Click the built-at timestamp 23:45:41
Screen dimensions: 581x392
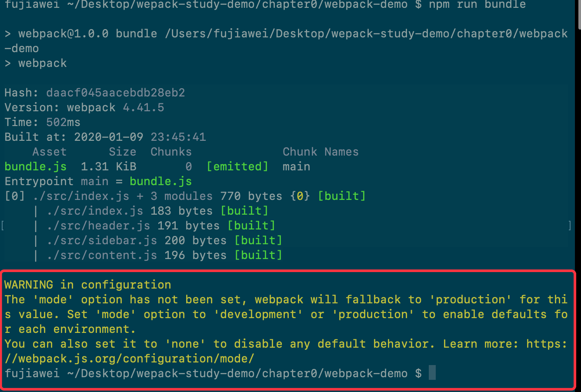[x=178, y=137]
